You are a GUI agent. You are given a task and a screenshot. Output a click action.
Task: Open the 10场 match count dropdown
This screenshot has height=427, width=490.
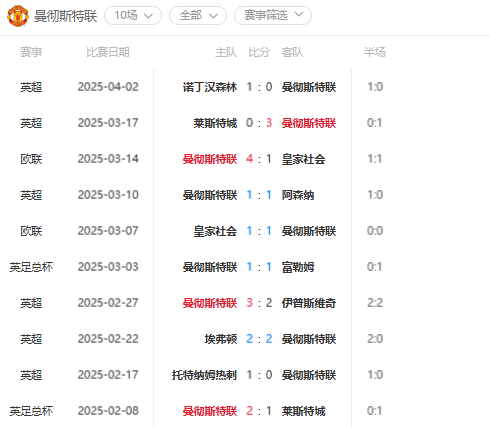[133, 16]
